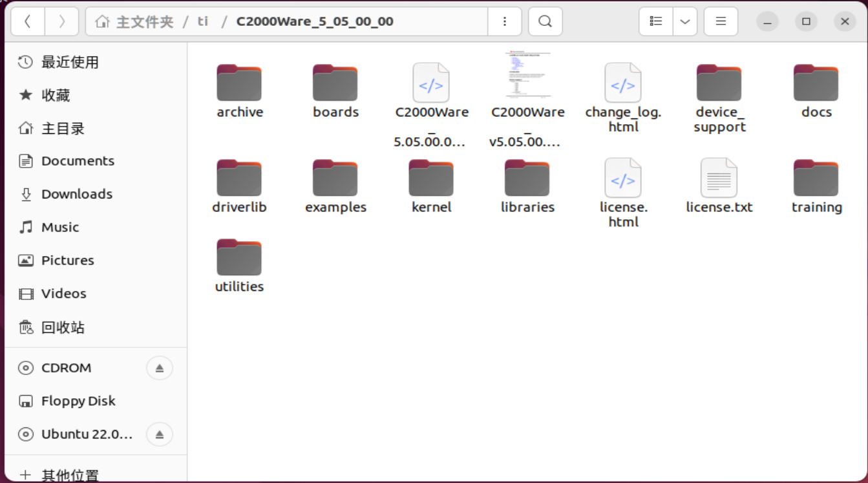Image resolution: width=868 pixels, height=483 pixels.
Task: Select the license.txt text file icon
Action: pyautogui.click(x=719, y=178)
